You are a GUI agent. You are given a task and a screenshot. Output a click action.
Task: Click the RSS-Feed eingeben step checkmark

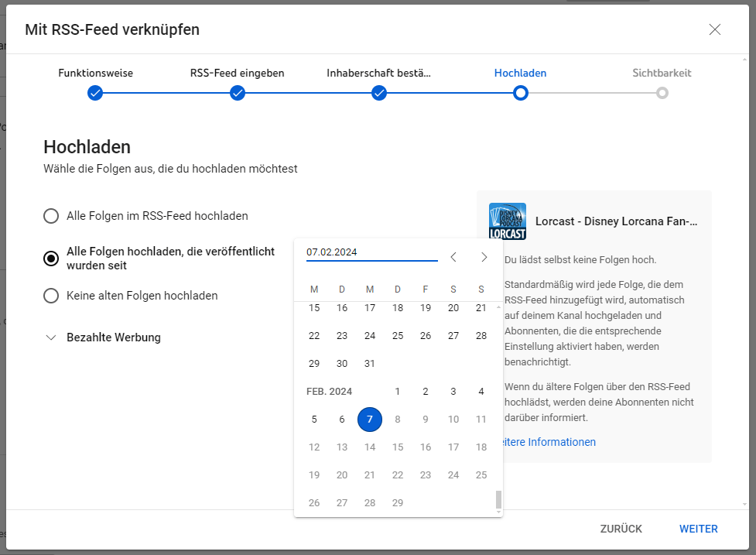[238, 93]
